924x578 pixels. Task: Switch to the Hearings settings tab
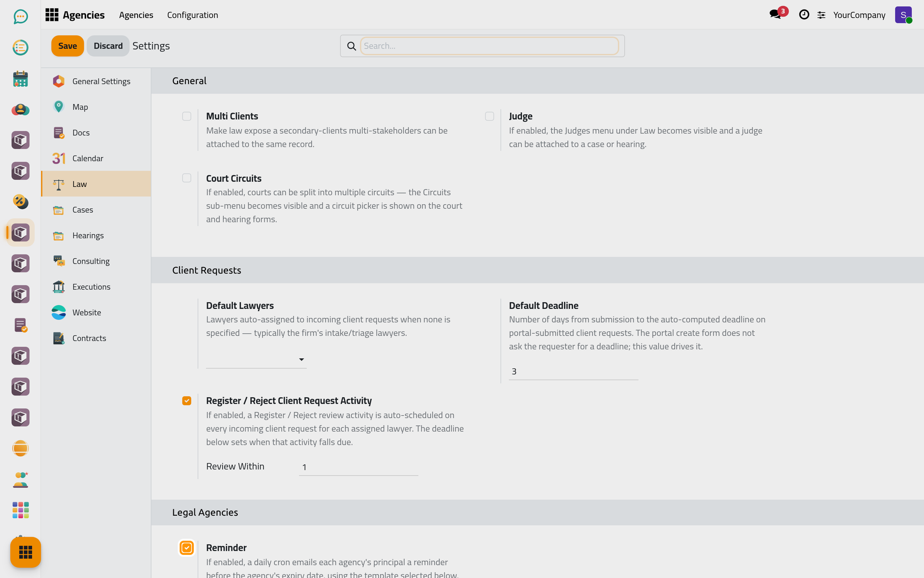(x=96, y=236)
